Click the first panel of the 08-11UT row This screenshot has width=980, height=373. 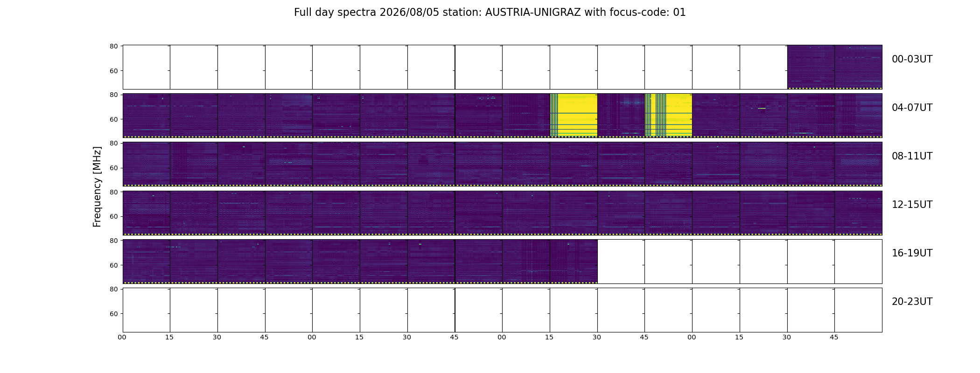pyautogui.click(x=147, y=164)
